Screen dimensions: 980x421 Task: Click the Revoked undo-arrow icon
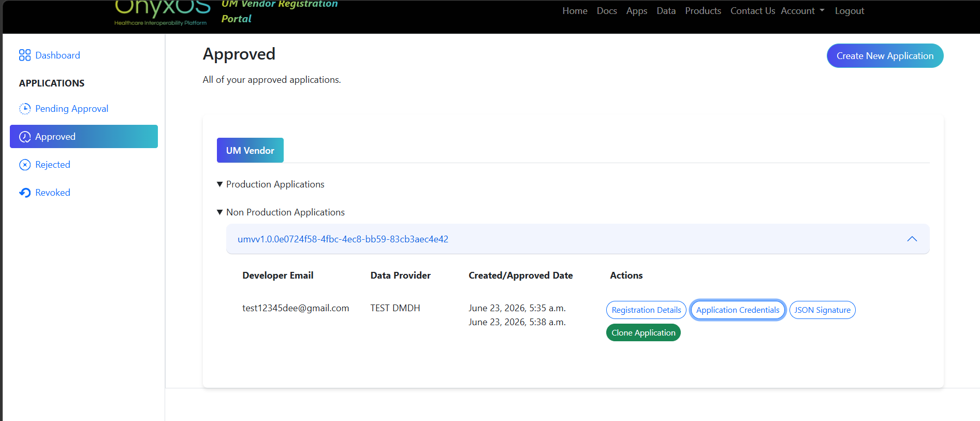(x=25, y=193)
